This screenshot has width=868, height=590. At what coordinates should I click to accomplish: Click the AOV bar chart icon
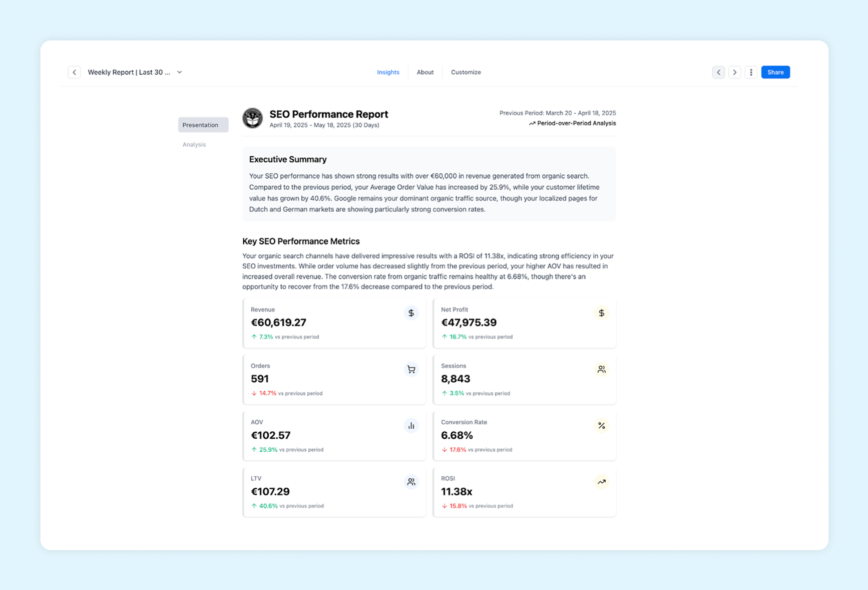(x=411, y=426)
